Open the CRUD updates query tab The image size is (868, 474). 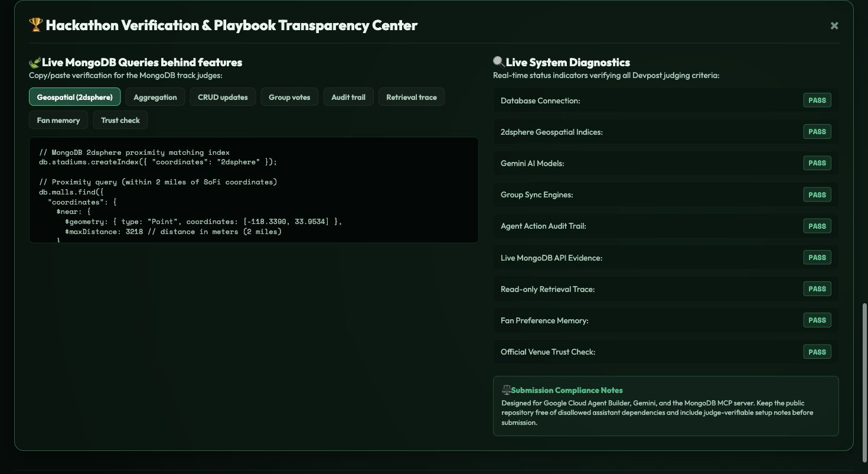tap(223, 97)
